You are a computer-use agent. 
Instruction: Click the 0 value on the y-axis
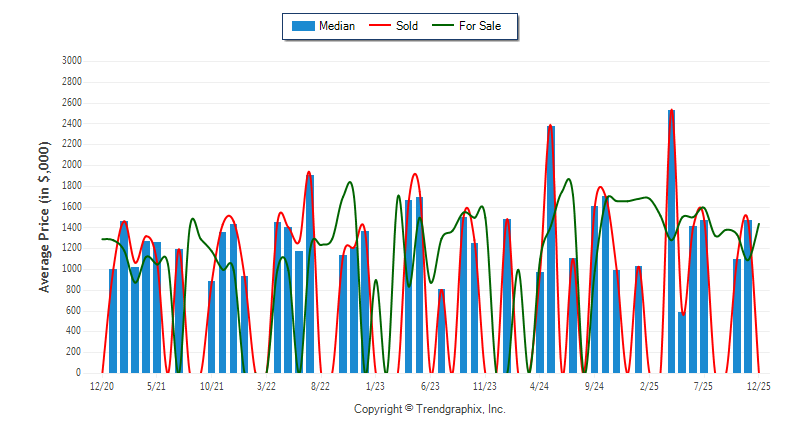click(x=79, y=373)
